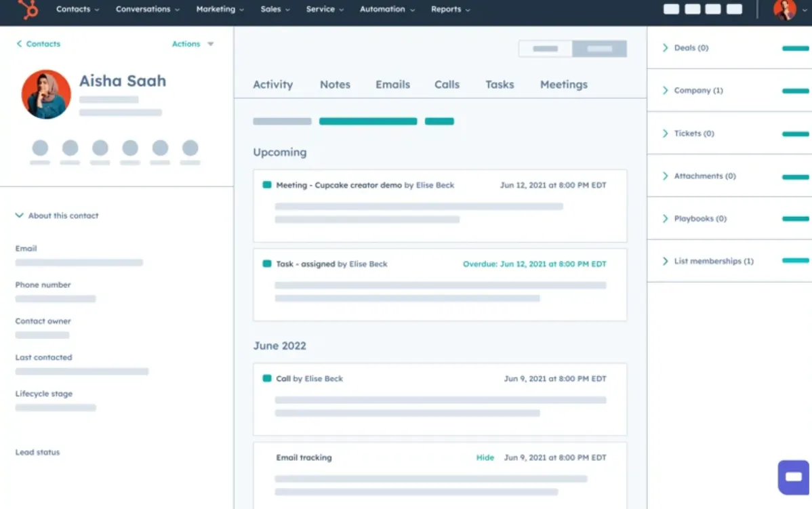Click the right half of the timeline toggle

coord(600,49)
